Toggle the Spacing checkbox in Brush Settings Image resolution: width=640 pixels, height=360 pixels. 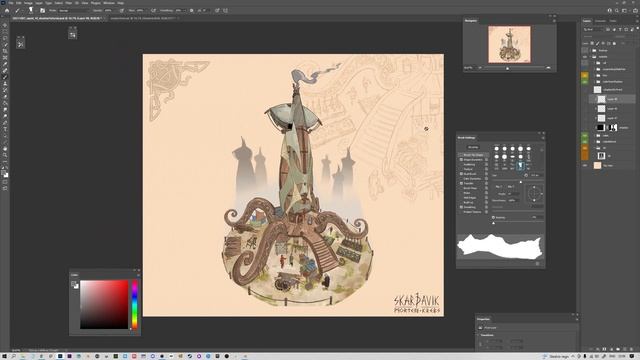pos(493,218)
